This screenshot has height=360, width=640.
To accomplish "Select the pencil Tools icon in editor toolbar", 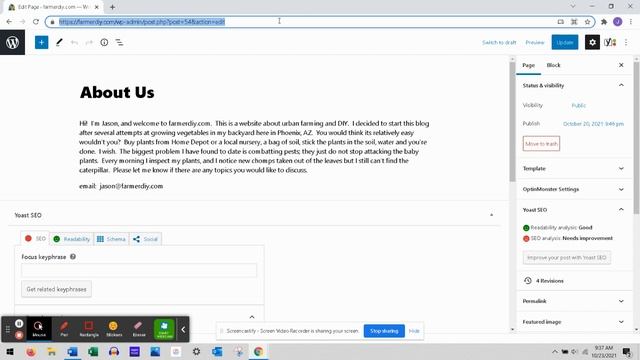I will (x=59, y=42).
